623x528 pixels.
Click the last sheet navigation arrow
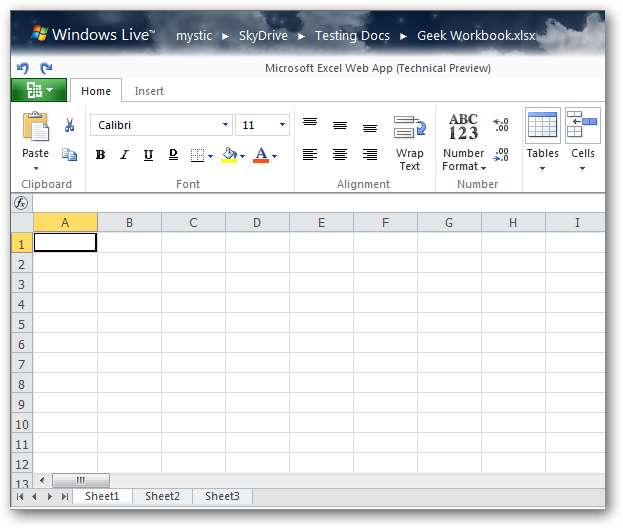65,497
